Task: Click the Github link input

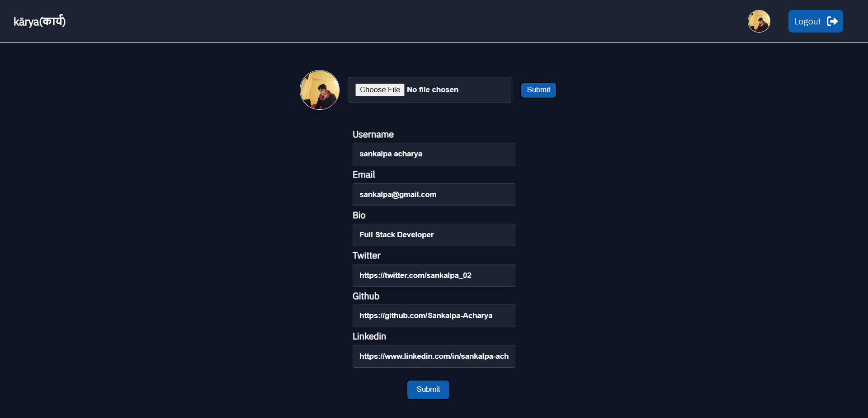Action: click(x=434, y=315)
